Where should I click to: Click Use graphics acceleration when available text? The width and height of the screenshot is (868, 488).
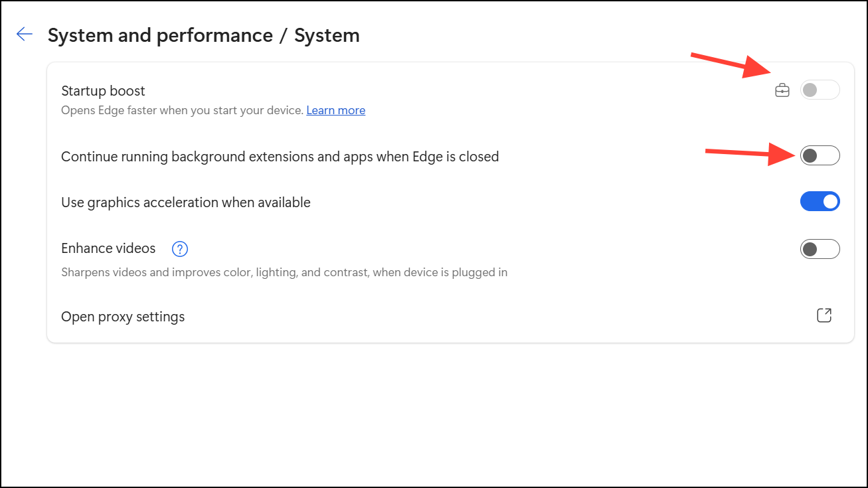coord(186,203)
